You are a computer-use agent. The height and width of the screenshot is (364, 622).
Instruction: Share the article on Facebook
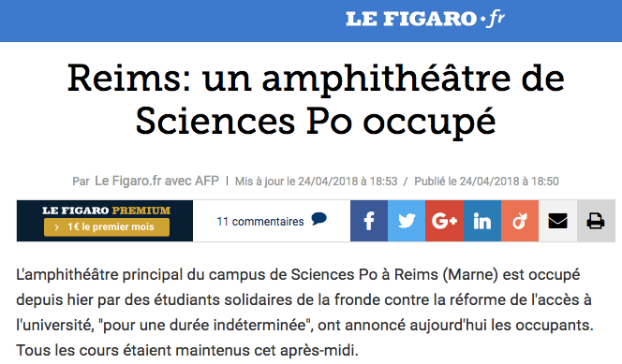coord(369,221)
